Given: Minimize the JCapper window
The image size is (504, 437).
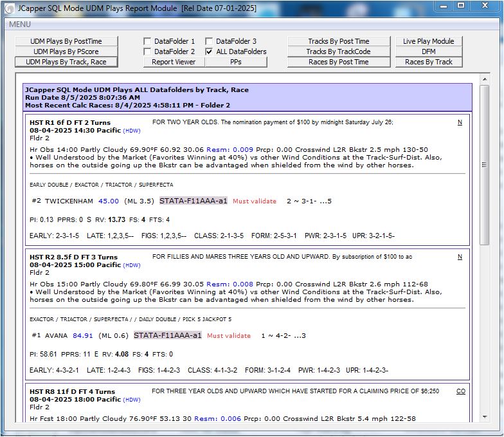Looking at the screenshot, I should tap(444, 6).
